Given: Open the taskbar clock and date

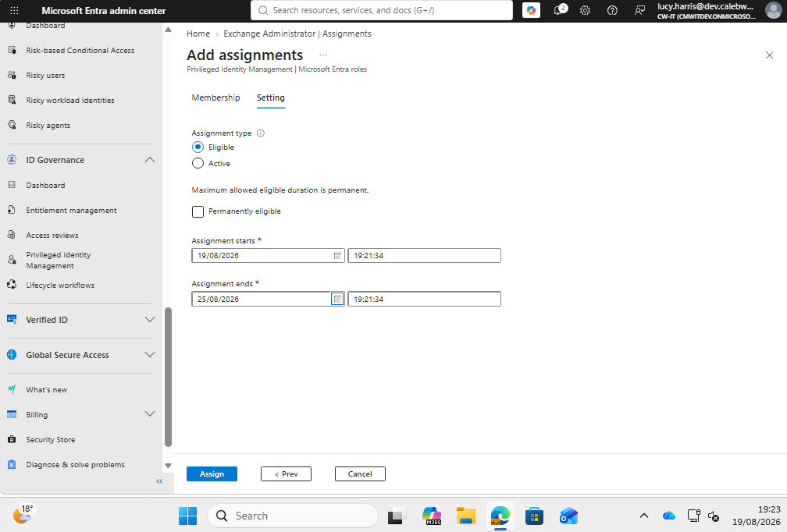Looking at the screenshot, I should point(756,516).
